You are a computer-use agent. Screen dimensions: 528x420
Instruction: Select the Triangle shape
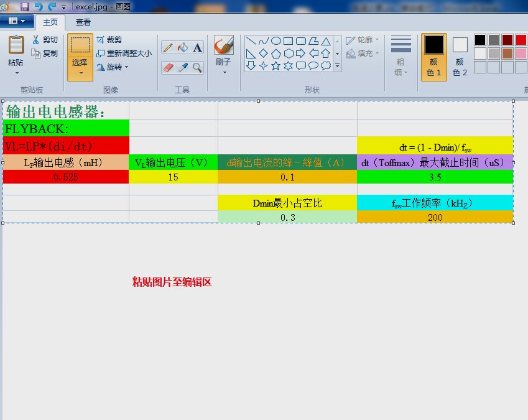[326, 41]
